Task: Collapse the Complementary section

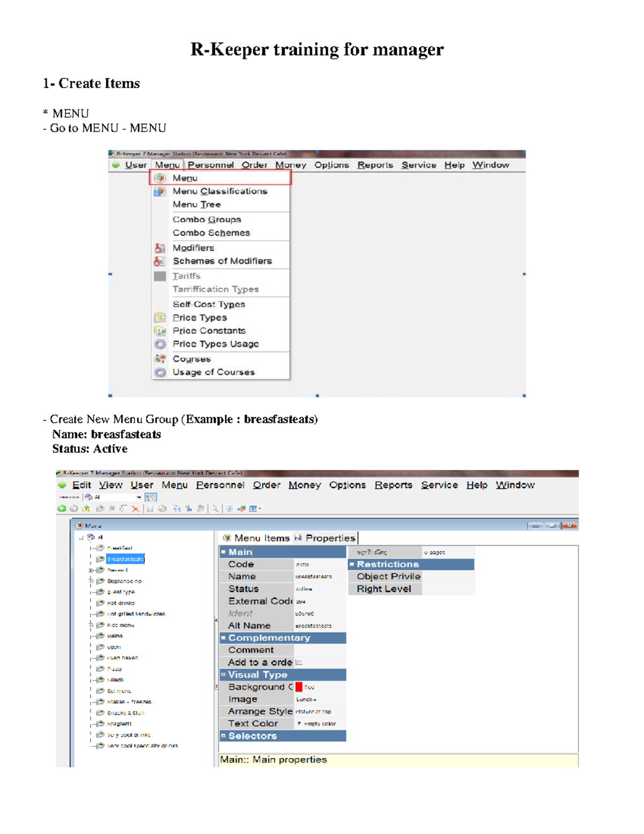Action: (223, 638)
